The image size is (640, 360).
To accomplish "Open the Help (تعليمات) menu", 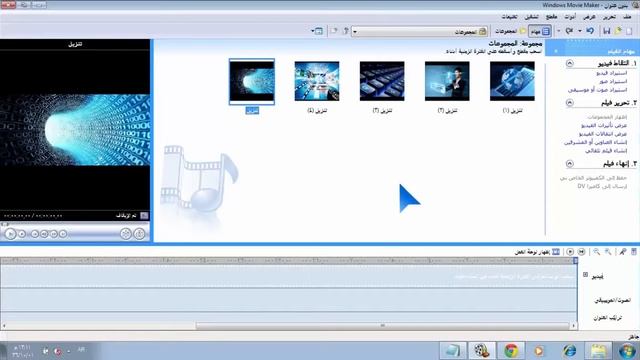I will click(509, 17).
